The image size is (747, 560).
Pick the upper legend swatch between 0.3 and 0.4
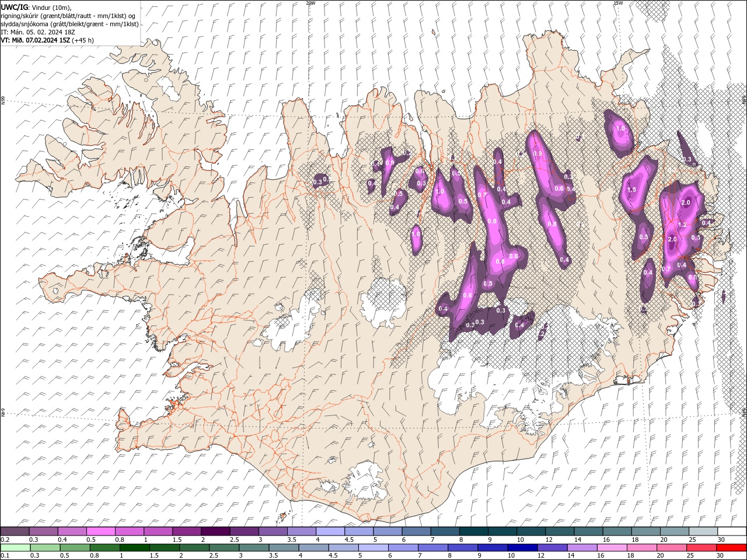pos(43,531)
